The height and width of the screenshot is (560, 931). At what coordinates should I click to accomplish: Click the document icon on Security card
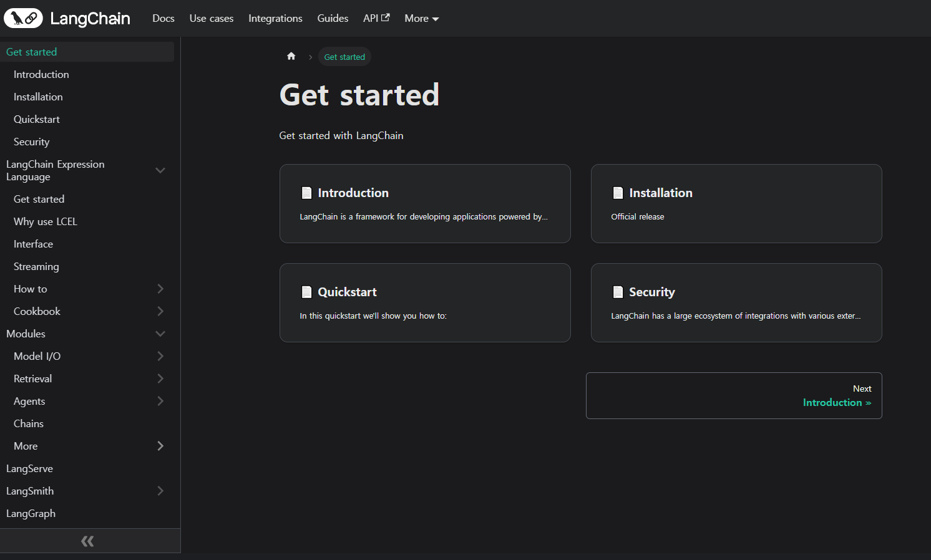pos(618,292)
